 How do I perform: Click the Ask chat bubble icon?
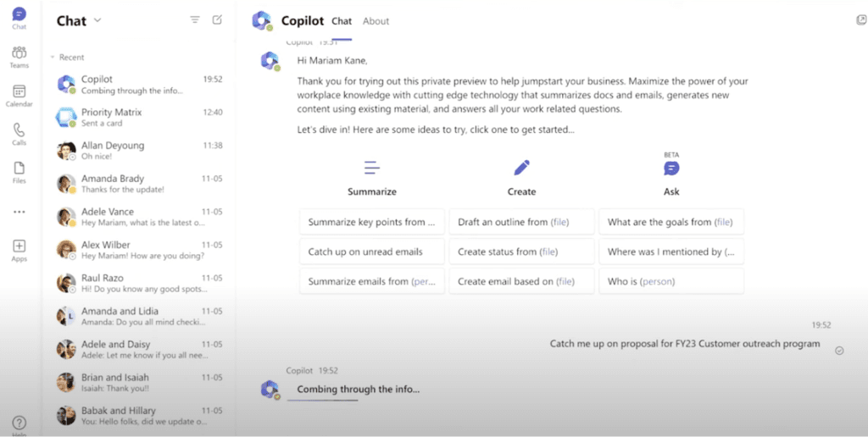[x=671, y=169]
